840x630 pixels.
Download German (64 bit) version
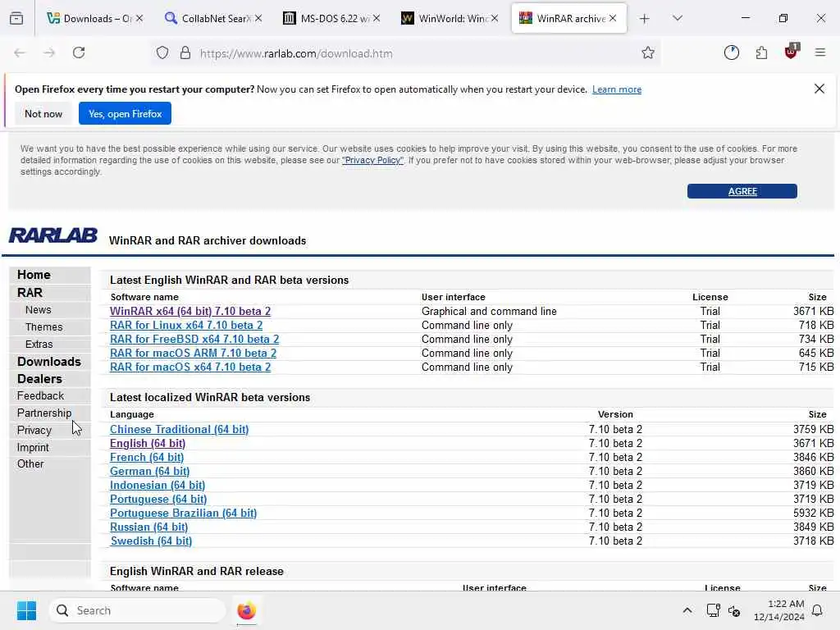(x=149, y=472)
